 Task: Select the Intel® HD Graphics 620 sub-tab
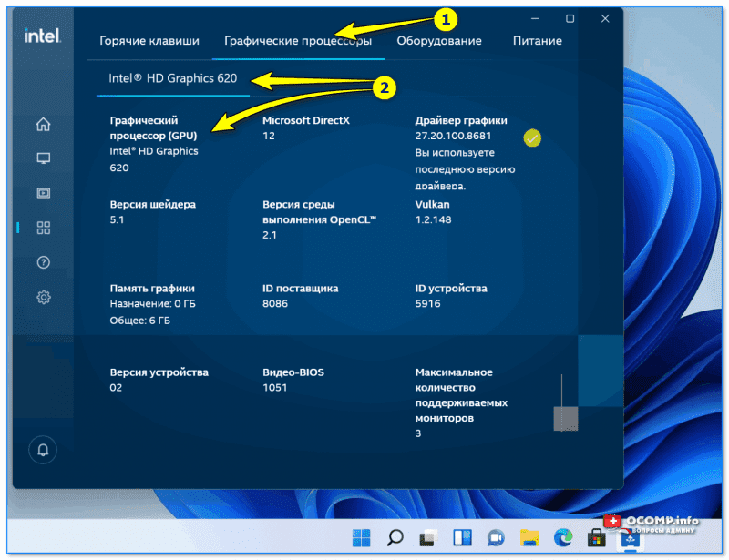(173, 78)
